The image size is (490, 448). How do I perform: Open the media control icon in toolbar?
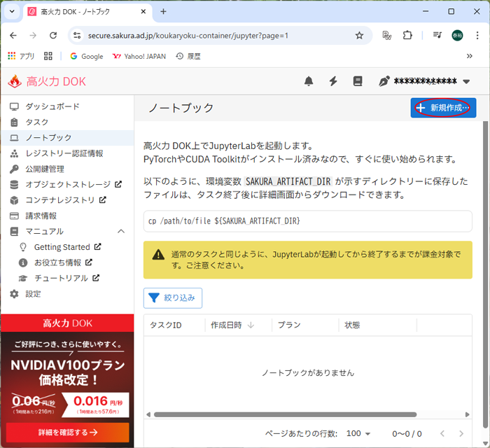[437, 35]
